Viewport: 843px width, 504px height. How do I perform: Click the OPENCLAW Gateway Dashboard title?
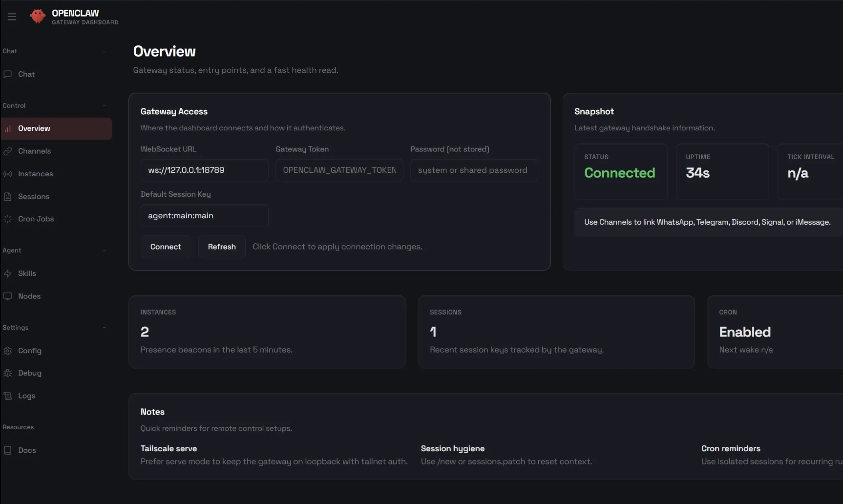(85, 17)
